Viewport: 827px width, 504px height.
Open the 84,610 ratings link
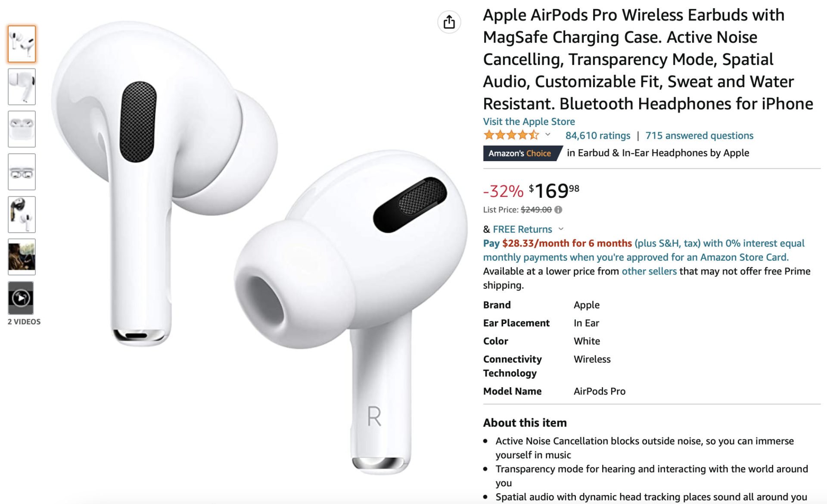tap(597, 136)
